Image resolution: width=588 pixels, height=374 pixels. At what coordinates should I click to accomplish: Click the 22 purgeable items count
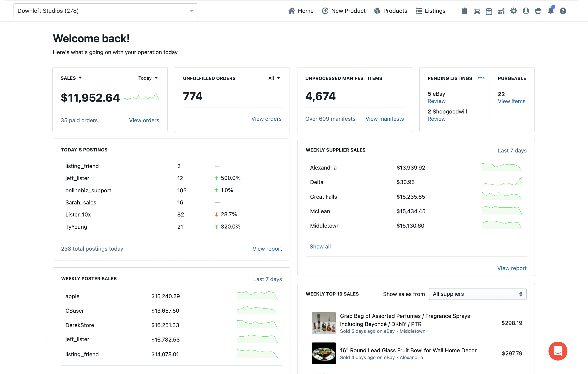(x=501, y=94)
